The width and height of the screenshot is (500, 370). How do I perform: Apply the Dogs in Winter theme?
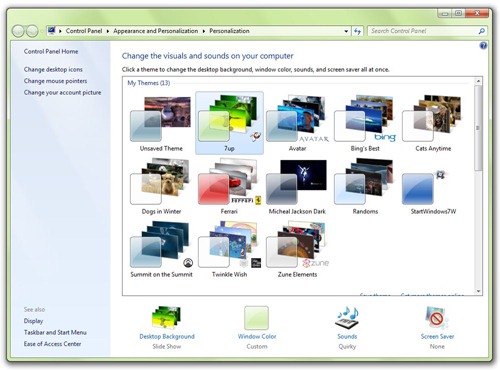click(x=161, y=186)
